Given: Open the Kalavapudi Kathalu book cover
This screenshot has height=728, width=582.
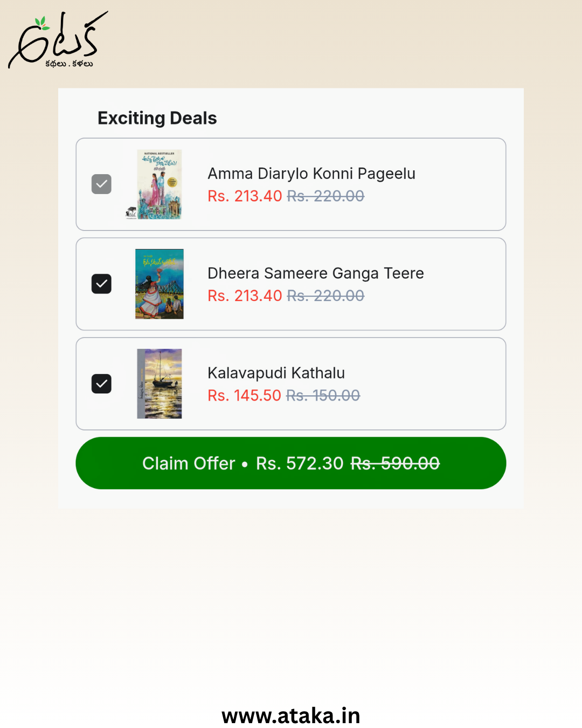Looking at the screenshot, I should pos(159,384).
